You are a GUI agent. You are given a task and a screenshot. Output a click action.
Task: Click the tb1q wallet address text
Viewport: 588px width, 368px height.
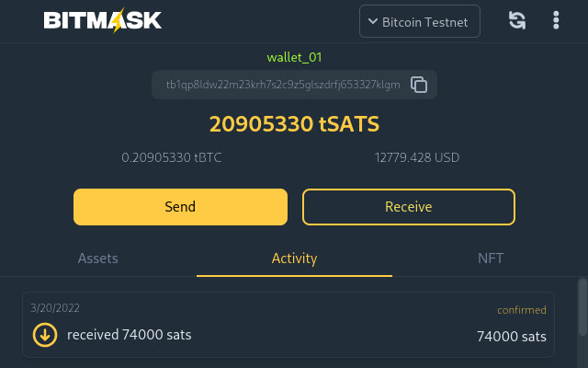point(283,85)
